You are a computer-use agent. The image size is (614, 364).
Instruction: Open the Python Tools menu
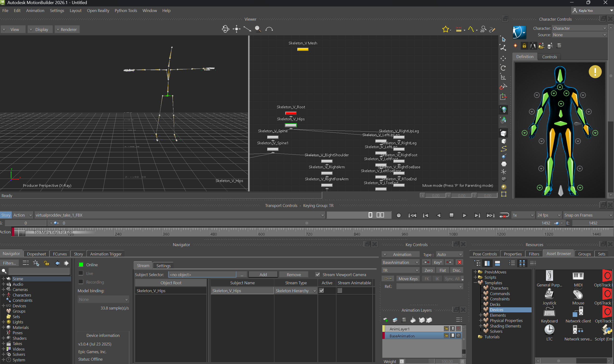pos(126,11)
